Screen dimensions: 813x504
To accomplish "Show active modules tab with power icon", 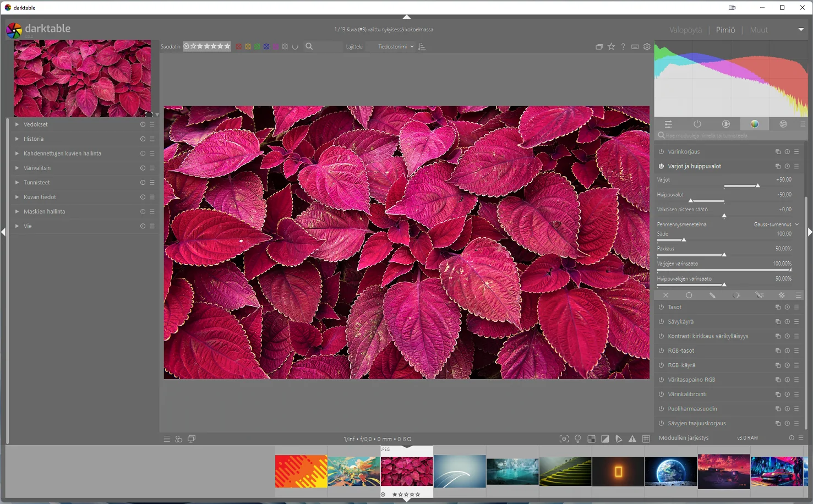I will click(x=697, y=124).
